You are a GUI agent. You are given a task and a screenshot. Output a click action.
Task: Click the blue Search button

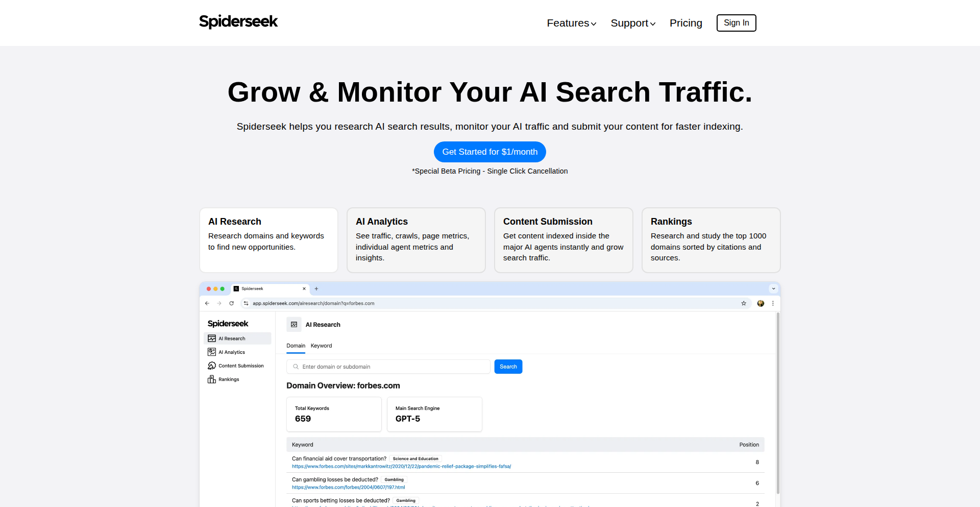[508, 367]
